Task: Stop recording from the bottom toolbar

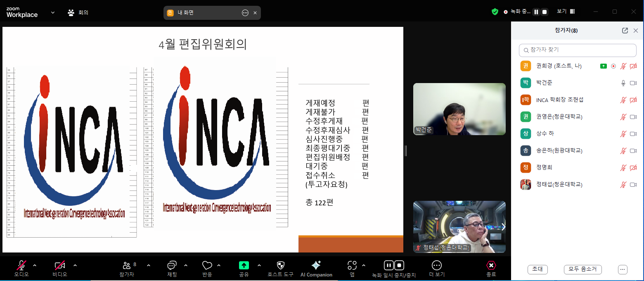Action: pyautogui.click(x=399, y=265)
